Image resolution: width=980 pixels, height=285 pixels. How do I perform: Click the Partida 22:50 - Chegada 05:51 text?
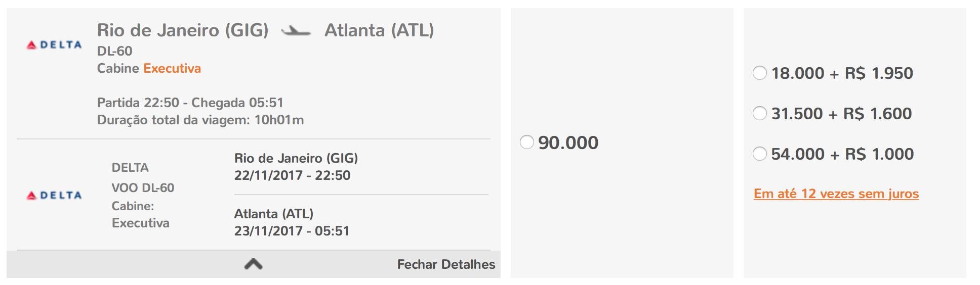190,103
